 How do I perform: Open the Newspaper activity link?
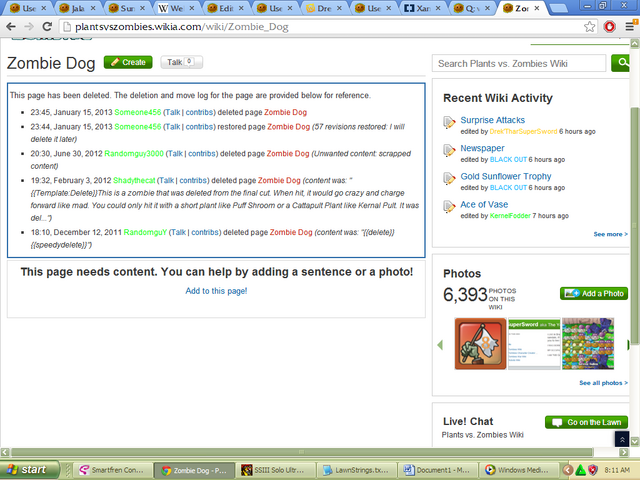point(482,148)
